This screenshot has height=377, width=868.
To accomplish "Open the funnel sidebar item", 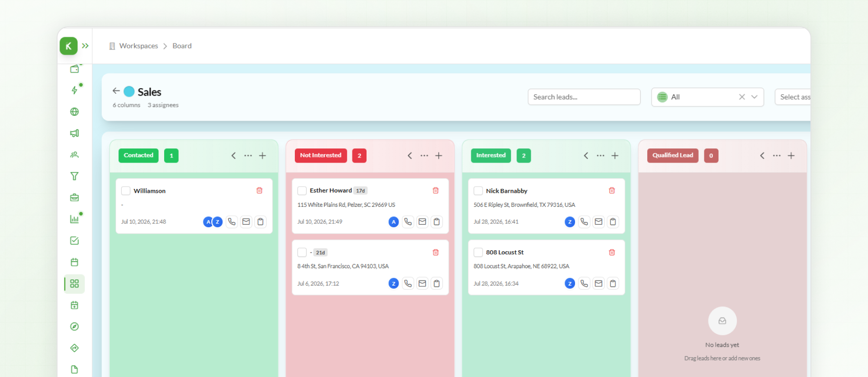I will [x=75, y=176].
